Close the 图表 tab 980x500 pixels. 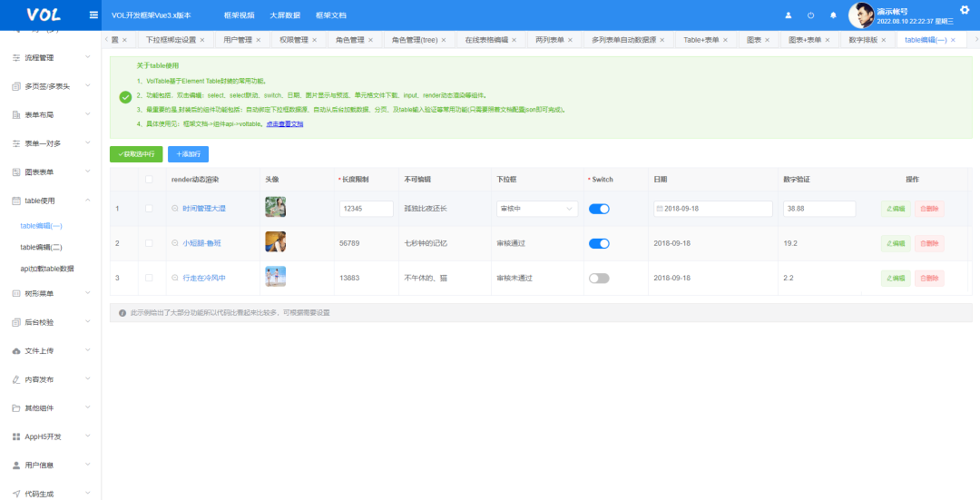tap(768, 40)
